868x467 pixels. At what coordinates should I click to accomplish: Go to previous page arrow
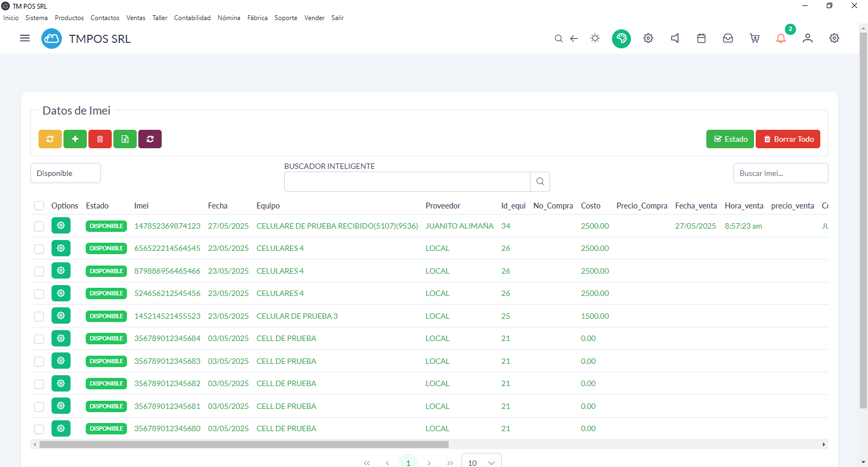click(387, 463)
